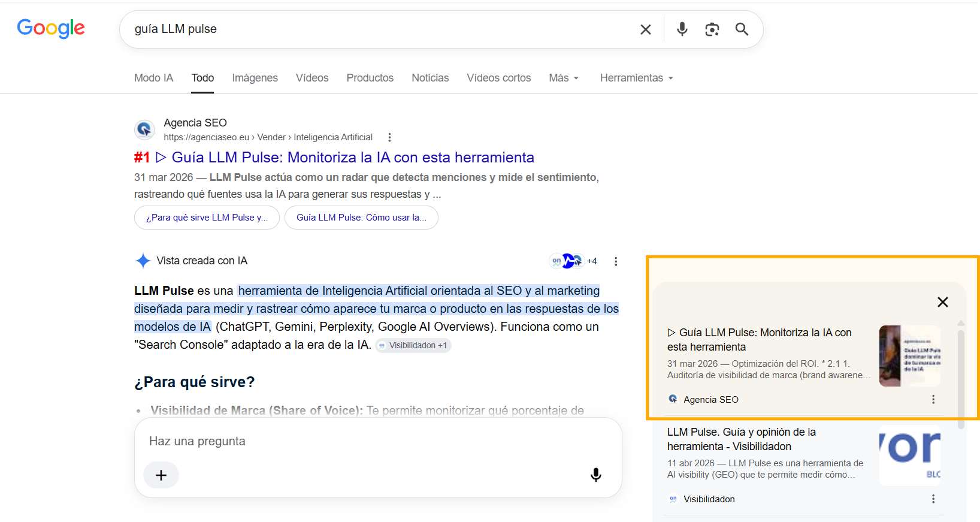Clear the search query with the X icon
980x522 pixels.
(x=646, y=29)
